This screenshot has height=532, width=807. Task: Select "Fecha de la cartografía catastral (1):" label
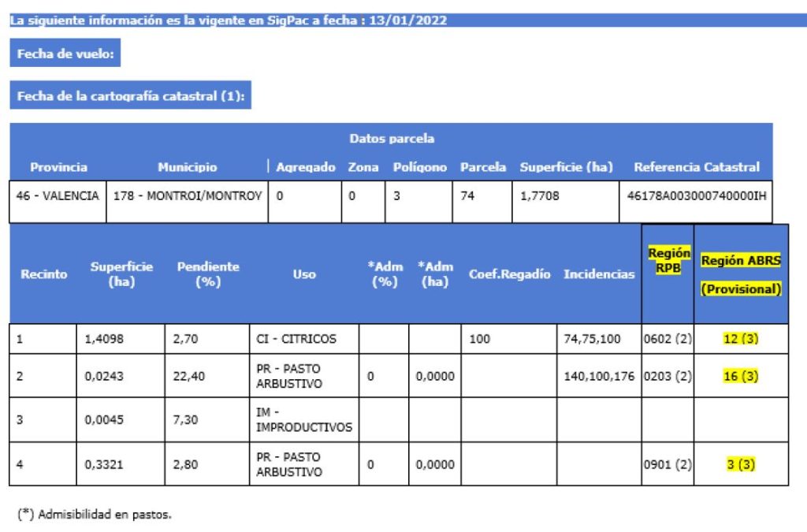coord(131,96)
